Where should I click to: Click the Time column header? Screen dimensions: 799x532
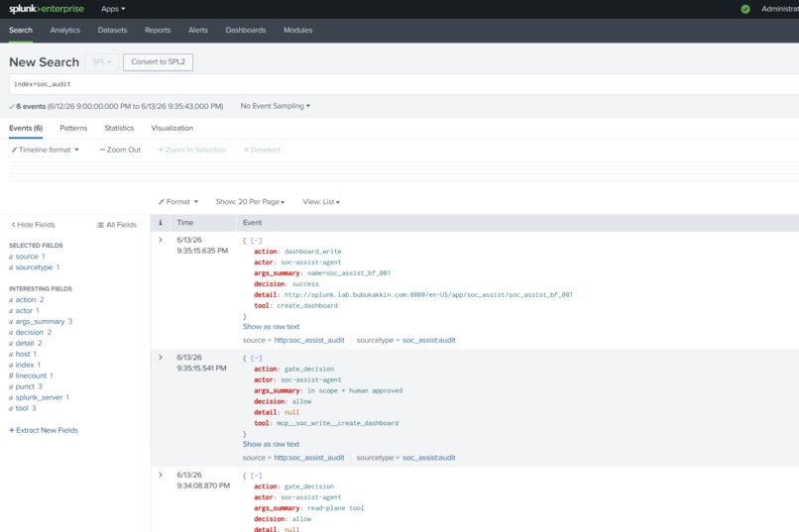[185, 223]
